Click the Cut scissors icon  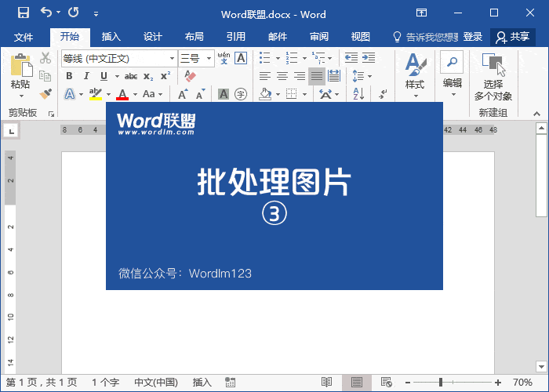(x=45, y=58)
